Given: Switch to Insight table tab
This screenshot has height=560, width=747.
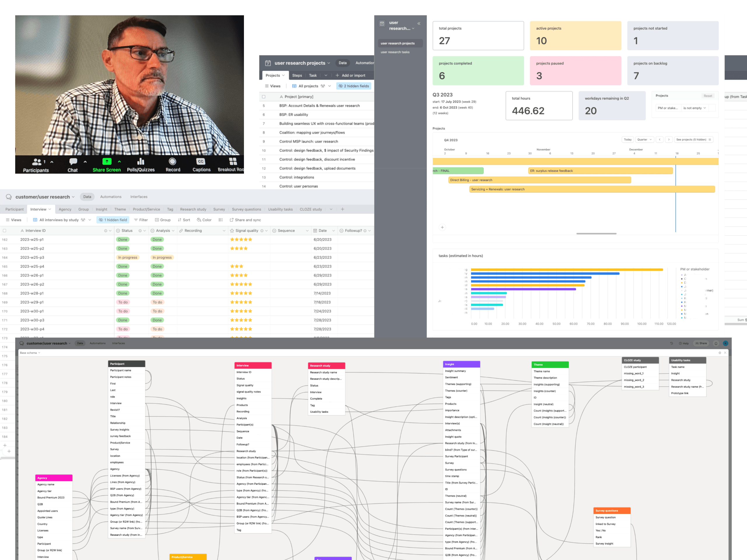Looking at the screenshot, I should click(101, 209).
